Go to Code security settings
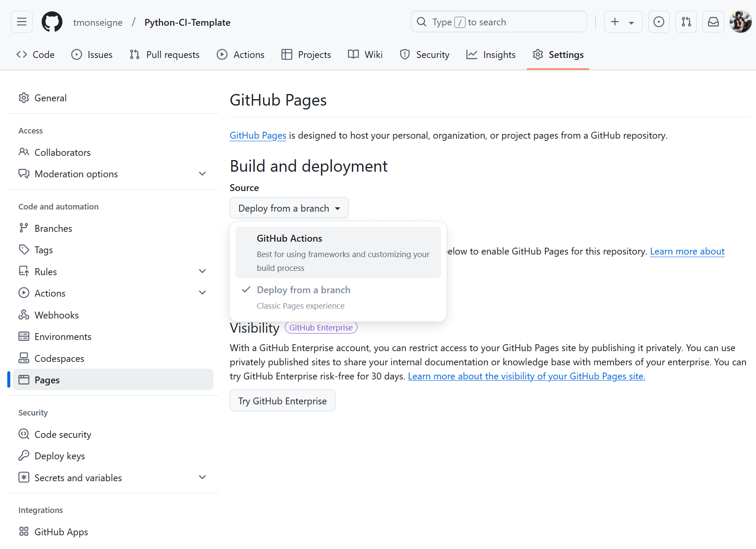The width and height of the screenshot is (756, 549). (63, 434)
